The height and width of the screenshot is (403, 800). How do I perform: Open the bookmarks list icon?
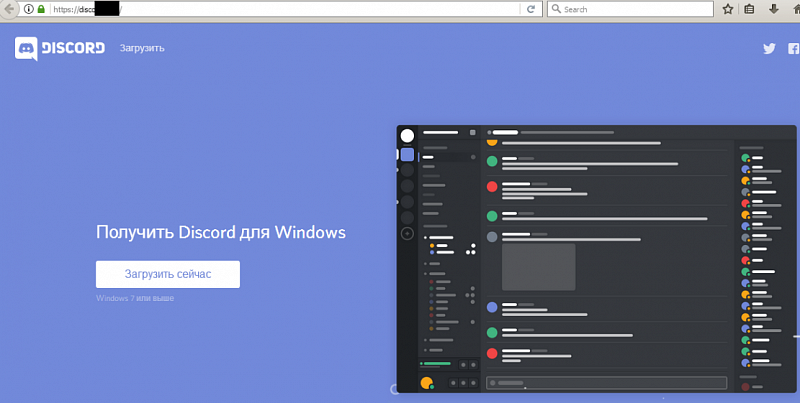(x=749, y=9)
